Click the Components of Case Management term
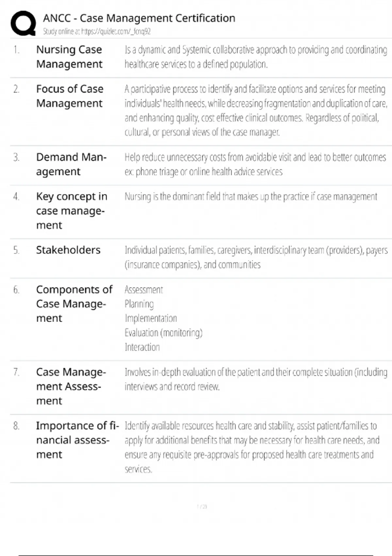The width and height of the screenshot is (392, 556). click(74, 304)
